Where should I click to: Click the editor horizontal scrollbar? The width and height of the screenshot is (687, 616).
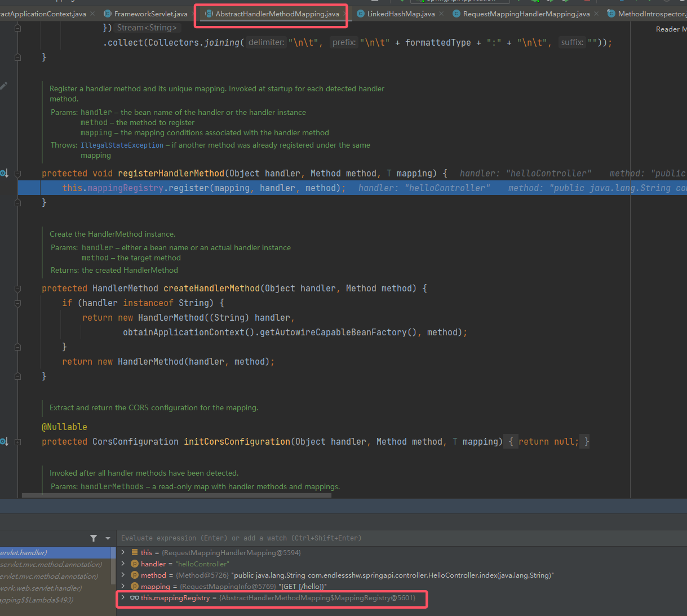click(176, 496)
